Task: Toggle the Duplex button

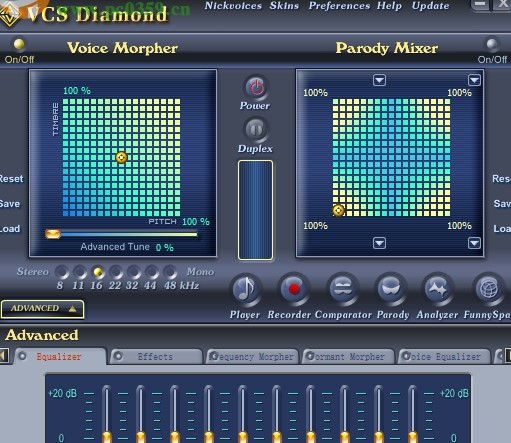Action: (x=256, y=129)
